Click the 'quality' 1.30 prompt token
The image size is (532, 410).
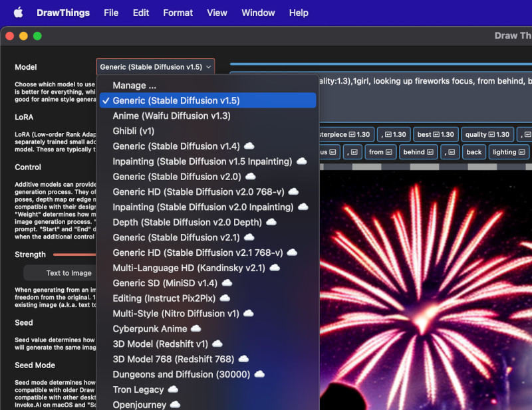(x=487, y=135)
